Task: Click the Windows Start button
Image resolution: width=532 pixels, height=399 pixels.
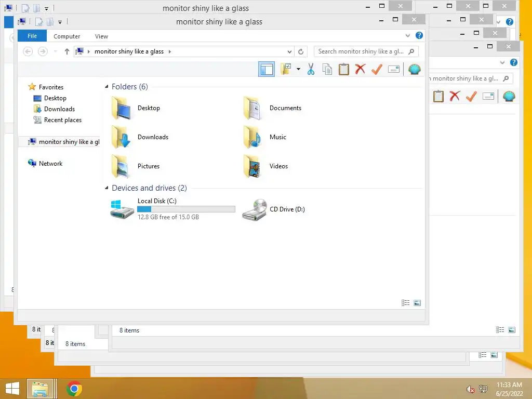Action: pyautogui.click(x=12, y=389)
